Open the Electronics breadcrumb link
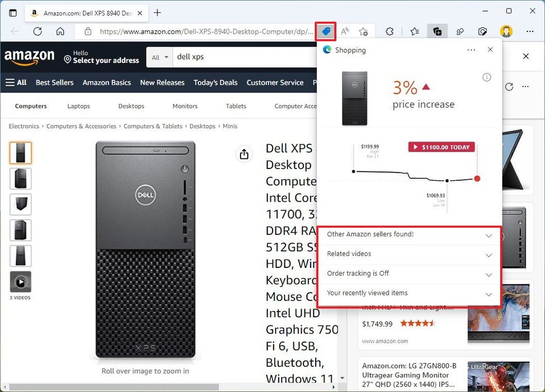545x392 pixels. click(24, 126)
